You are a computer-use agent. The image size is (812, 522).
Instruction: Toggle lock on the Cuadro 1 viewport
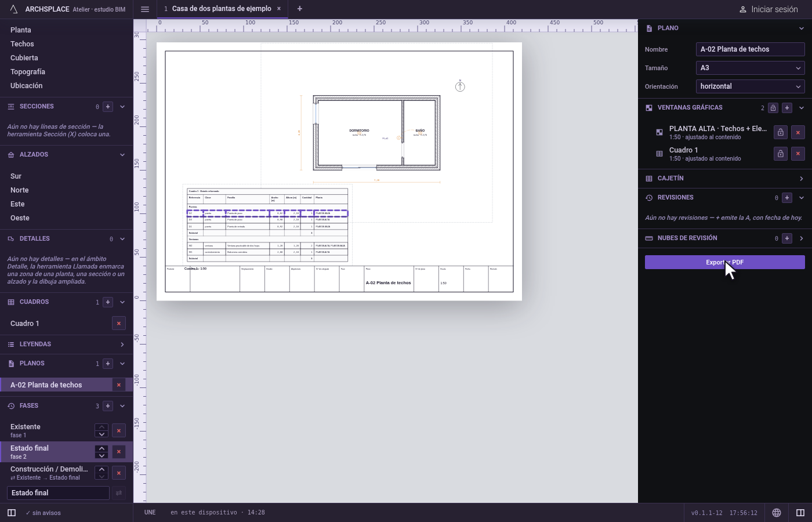click(781, 154)
